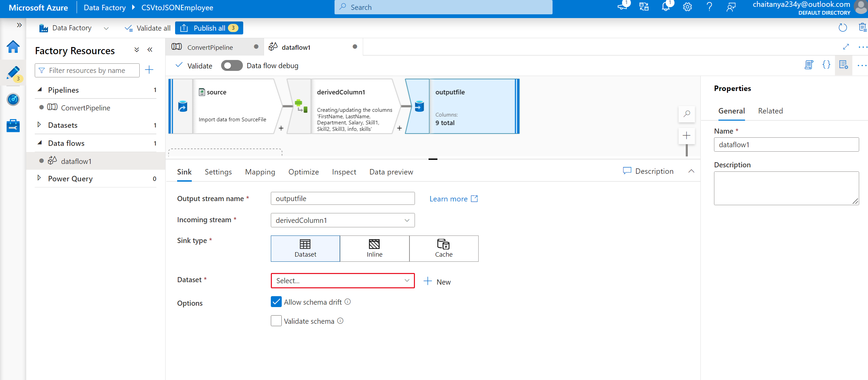
Task: Open Incoming stream derivedColumn1 dropdown
Action: point(342,221)
